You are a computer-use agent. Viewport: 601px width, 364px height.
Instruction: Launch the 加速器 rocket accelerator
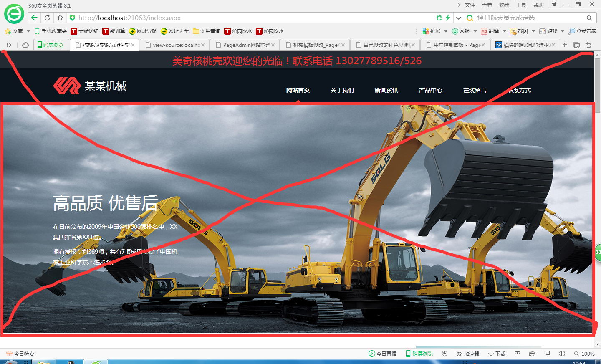click(467, 354)
